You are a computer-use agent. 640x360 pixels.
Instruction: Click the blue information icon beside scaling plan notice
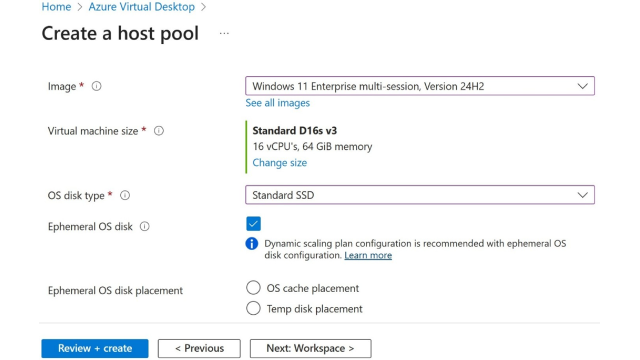pyautogui.click(x=252, y=244)
